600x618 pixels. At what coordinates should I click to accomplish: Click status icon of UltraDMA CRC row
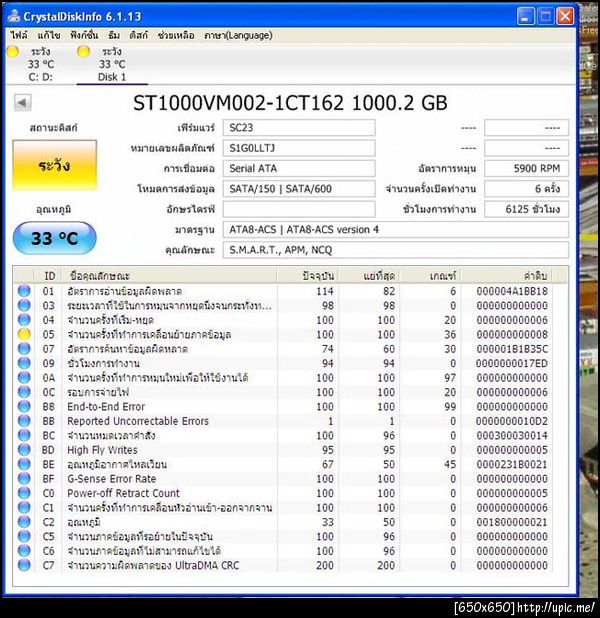[x=24, y=565]
